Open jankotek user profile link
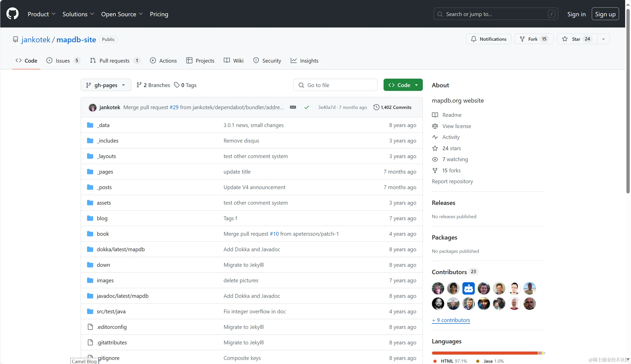 click(x=36, y=39)
